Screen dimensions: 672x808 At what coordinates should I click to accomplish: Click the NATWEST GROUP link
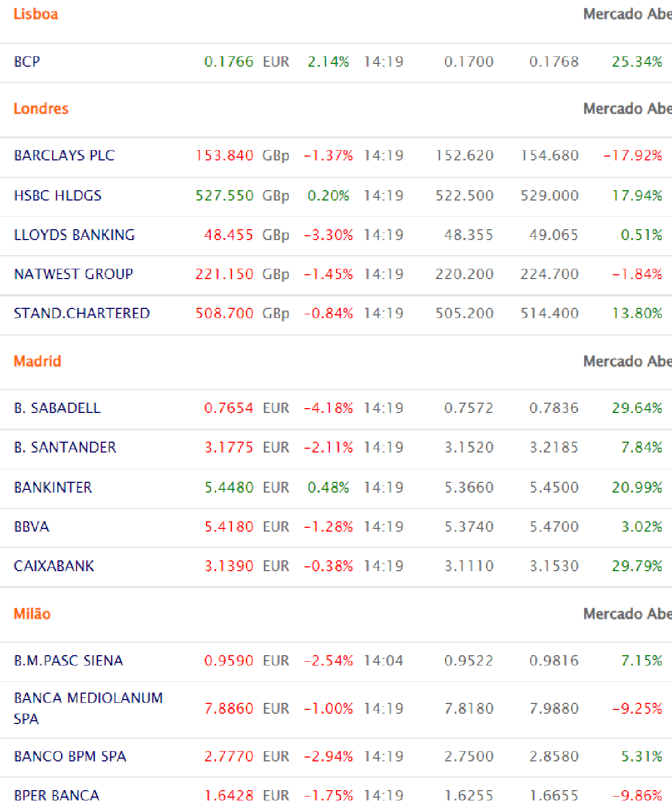[x=74, y=274]
